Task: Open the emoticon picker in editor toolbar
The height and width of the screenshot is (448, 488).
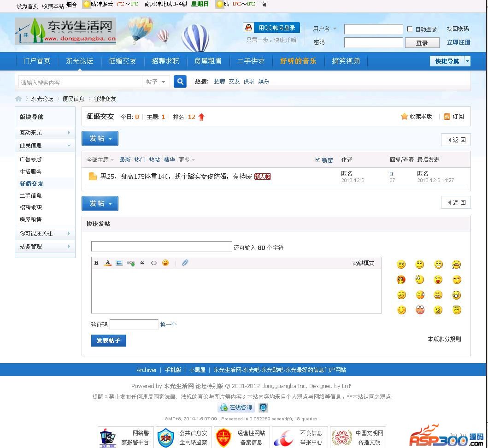Action: coord(165,263)
